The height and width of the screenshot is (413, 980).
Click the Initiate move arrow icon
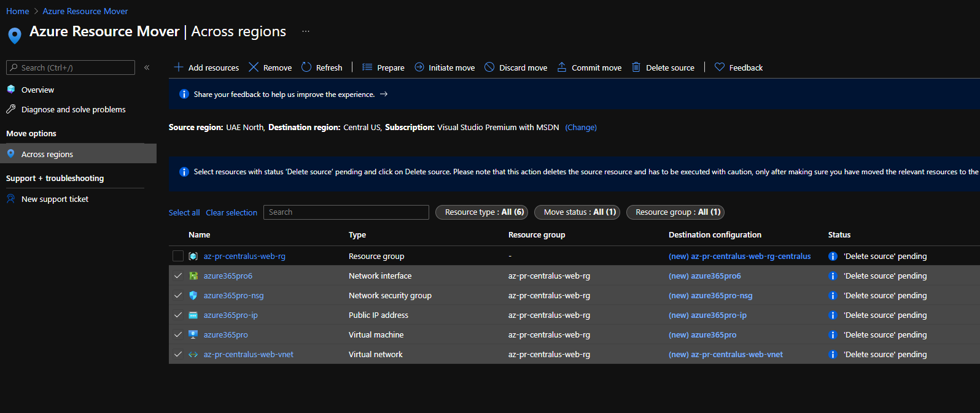tap(419, 67)
